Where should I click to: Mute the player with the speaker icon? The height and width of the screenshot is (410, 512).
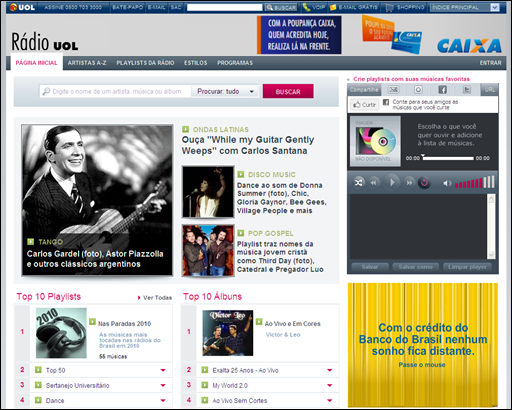point(447,183)
